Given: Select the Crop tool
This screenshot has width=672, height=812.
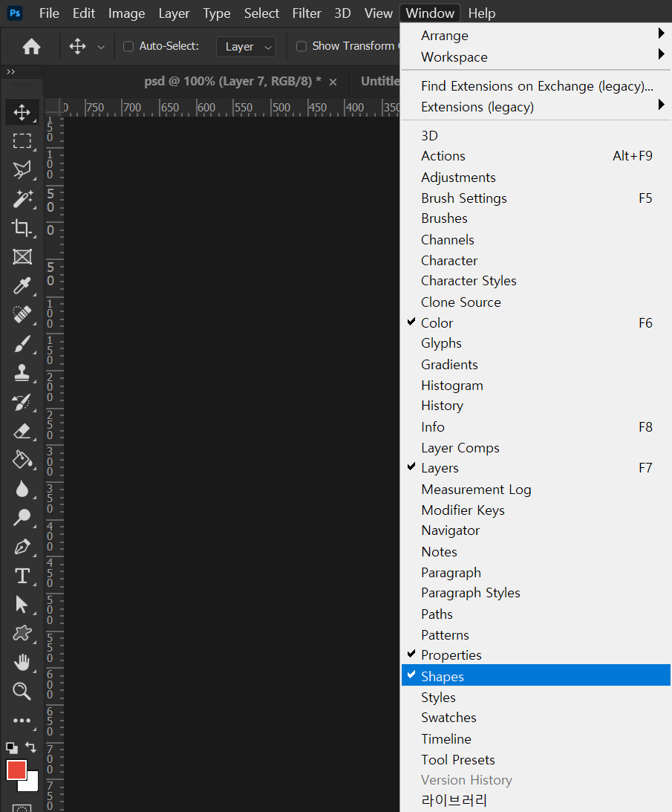Looking at the screenshot, I should tap(22, 228).
